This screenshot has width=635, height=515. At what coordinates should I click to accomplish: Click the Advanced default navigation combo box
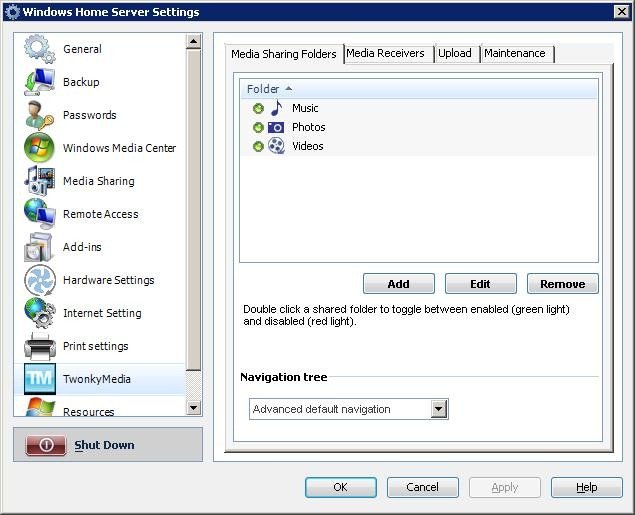click(x=349, y=409)
